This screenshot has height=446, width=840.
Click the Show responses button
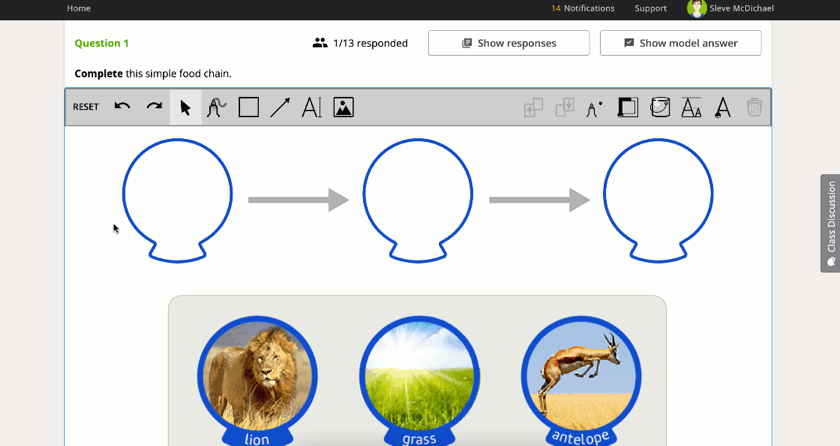pos(509,43)
